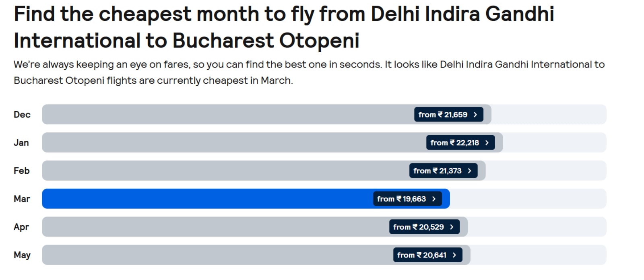Click the light unfilled end of January's bar
Viewport: 644px width, 280px height.
[555, 143]
